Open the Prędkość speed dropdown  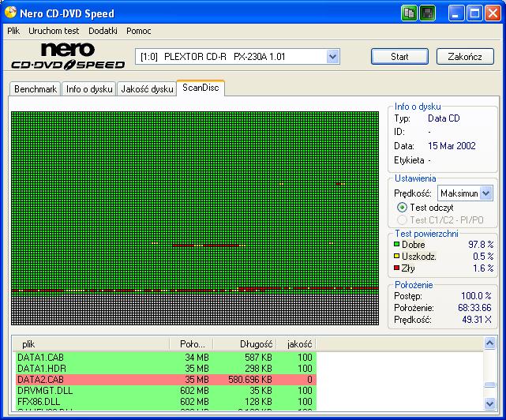tap(485, 193)
